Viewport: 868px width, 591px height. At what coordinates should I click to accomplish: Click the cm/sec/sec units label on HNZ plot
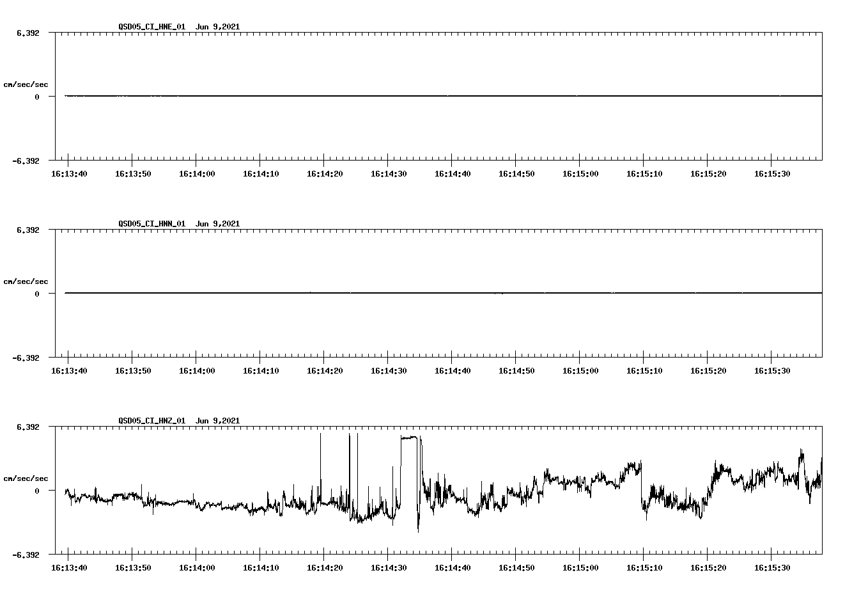pyautogui.click(x=26, y=478)
